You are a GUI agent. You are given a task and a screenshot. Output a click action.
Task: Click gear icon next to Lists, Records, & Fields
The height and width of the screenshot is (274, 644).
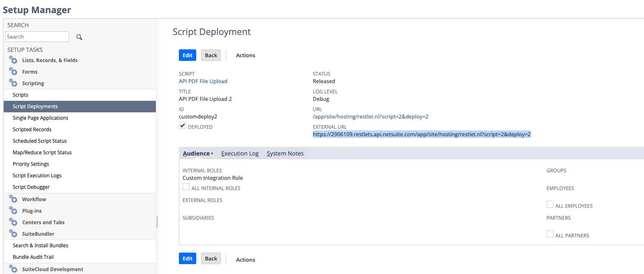13,60
